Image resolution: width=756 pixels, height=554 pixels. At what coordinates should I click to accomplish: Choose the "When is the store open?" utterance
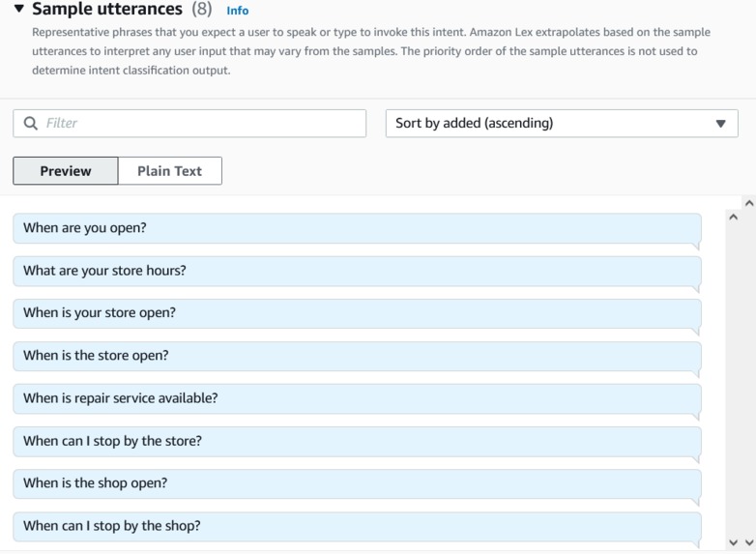(x=356, y=356)
